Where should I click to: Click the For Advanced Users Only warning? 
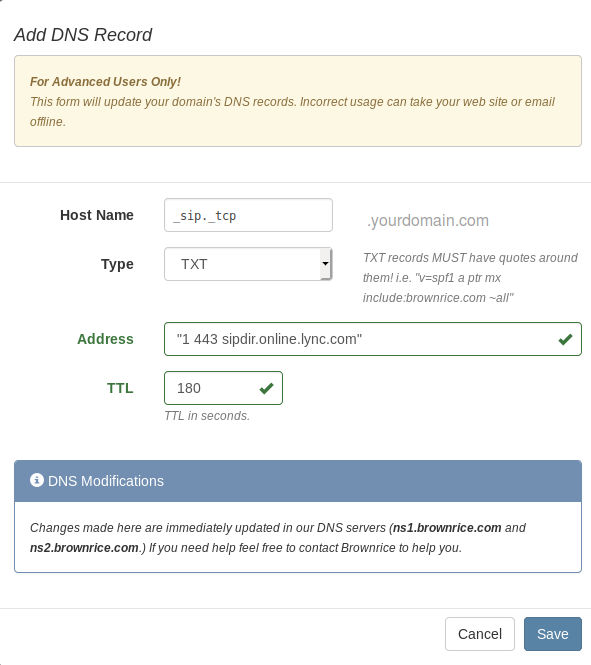pos(105,81)
